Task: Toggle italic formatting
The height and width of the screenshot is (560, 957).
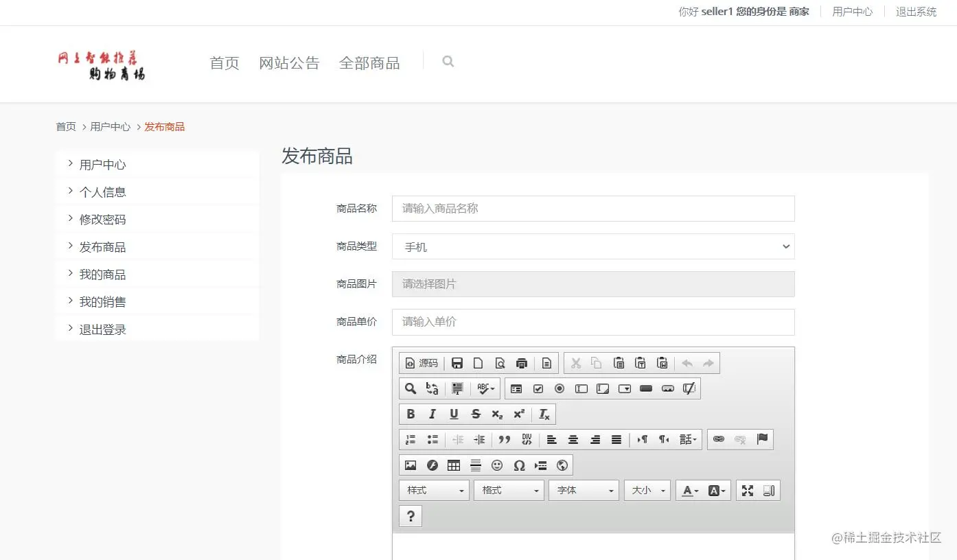Action: [x=433, y=414]
